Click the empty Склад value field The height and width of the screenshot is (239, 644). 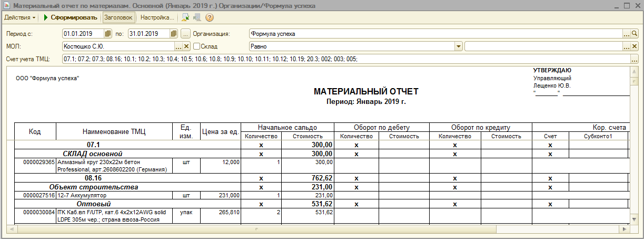coord(543,46)
